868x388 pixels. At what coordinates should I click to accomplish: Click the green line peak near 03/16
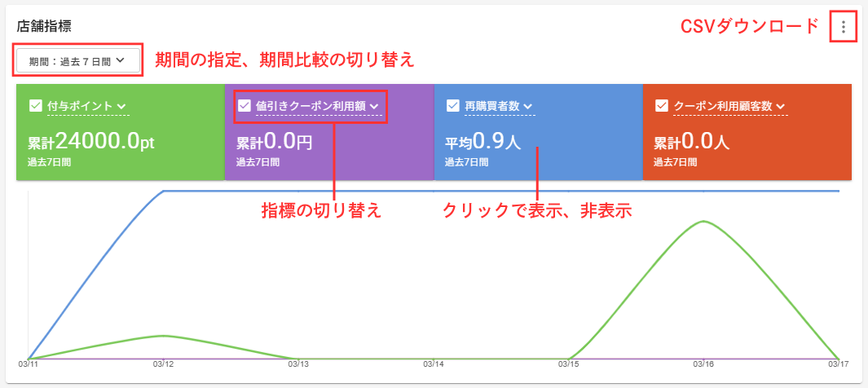tap(702, 222)
